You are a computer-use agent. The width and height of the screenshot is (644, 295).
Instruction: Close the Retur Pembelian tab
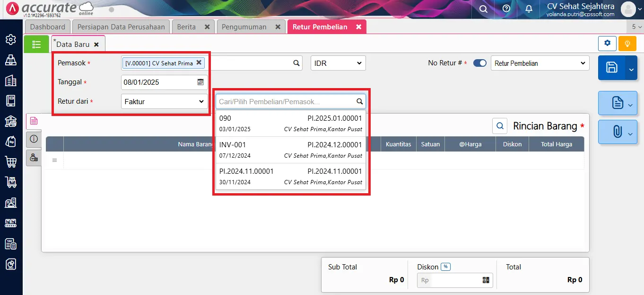(x=358, y=27)
